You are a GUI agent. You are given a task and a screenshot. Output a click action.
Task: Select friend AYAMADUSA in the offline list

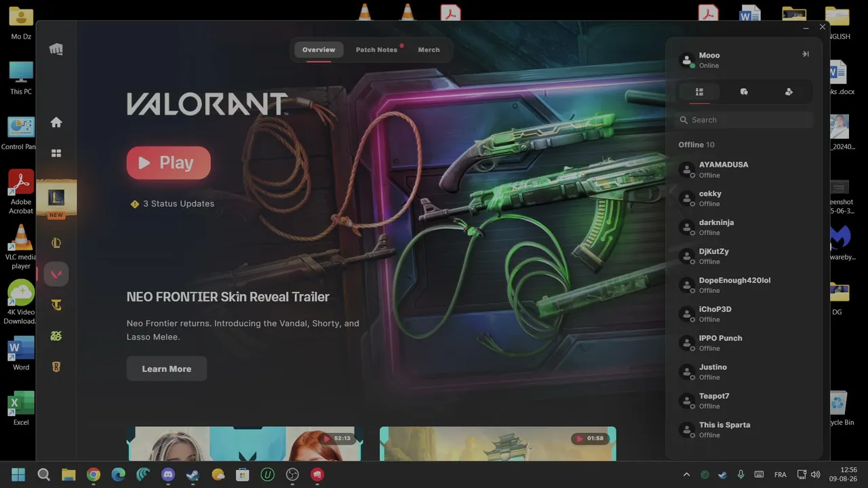744,169
